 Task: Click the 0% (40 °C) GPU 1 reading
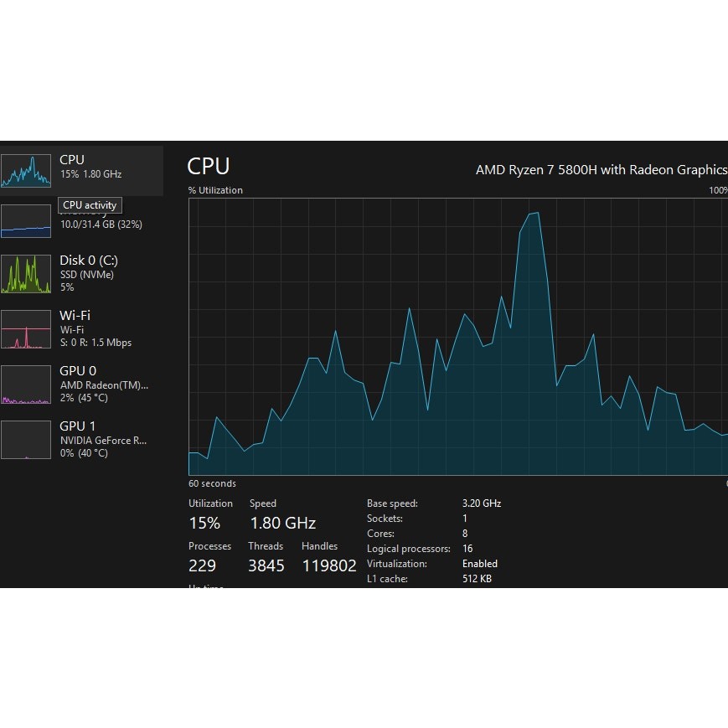pos(84,453)
